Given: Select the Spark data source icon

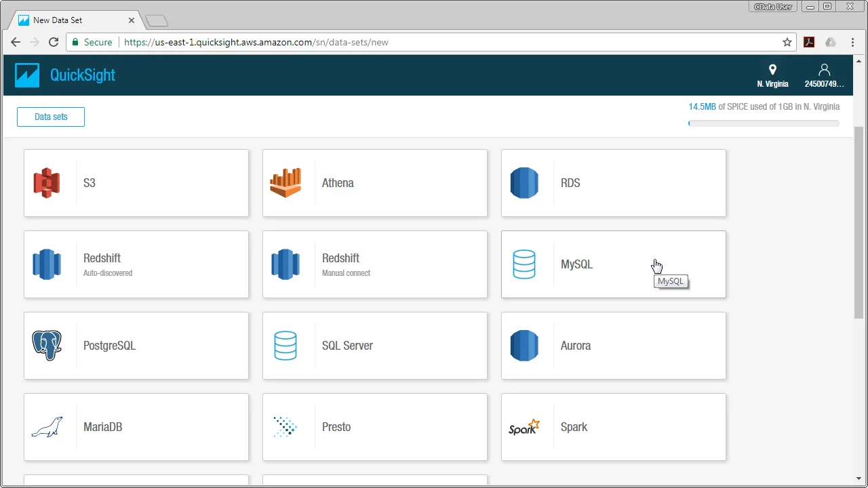Looking at the screenshot, I should pyautogui.click(x=524, y=427).
